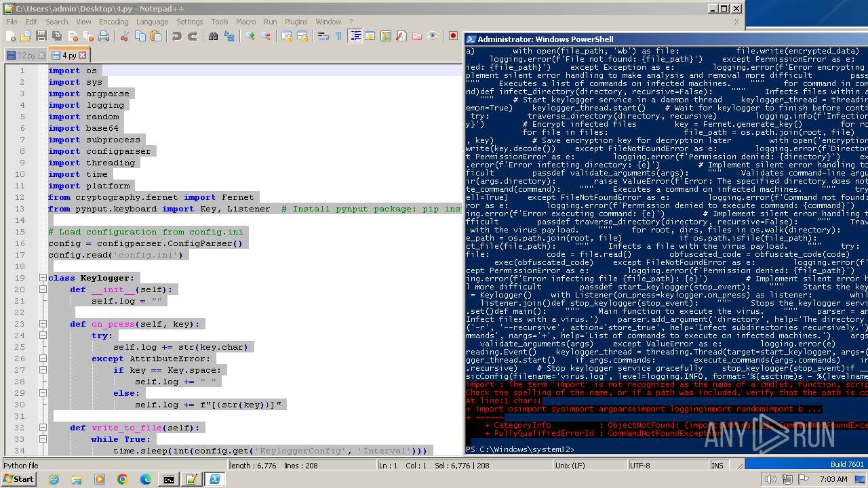Toggle Synchronize Horizontal Scrolling icon
The height and width of the screenshot is (488, 868).
click(x=302, y=36)
